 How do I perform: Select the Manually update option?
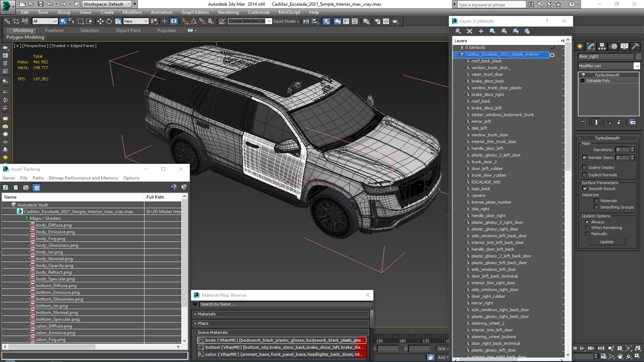tap(587, 234)
